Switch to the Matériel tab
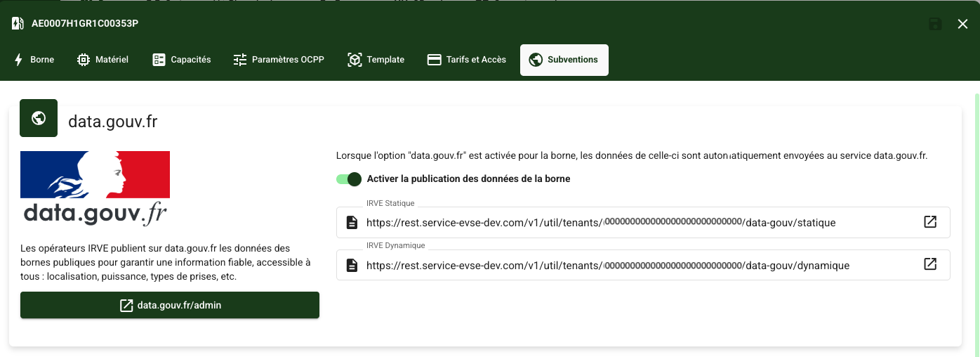The width and height of the screenshot is (980, 357). (x=102, y=60)
